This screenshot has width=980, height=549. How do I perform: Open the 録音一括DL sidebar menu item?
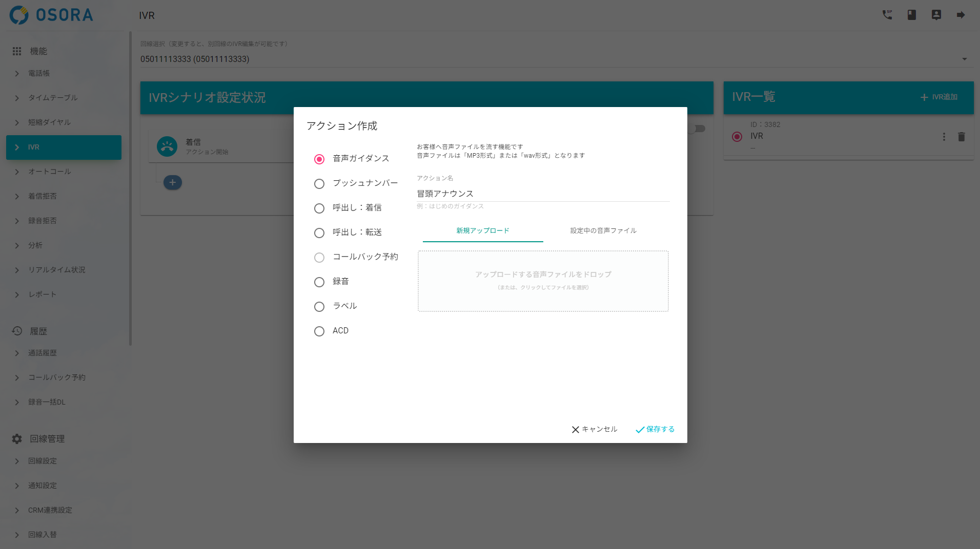click(x=64, y=402)
